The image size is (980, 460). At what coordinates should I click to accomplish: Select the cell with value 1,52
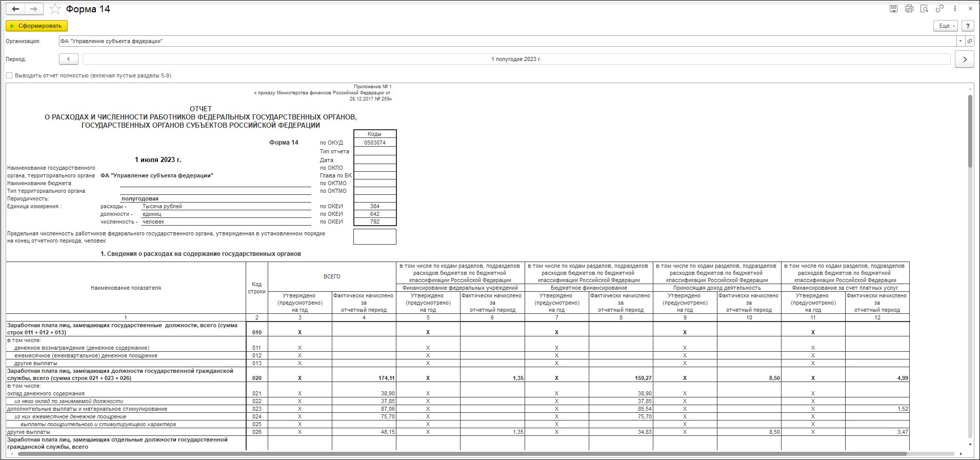(x=877, y=409)
